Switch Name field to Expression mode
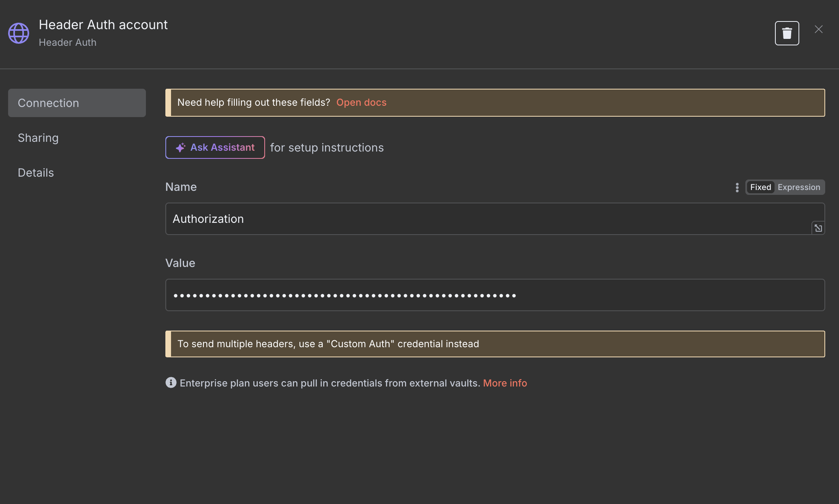839x504 pixels. click(x=798, y=187)
